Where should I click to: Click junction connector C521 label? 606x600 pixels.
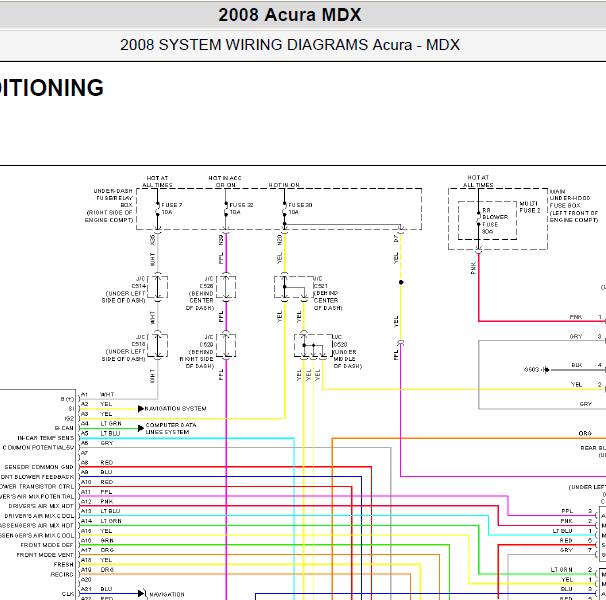coord(321,286)
